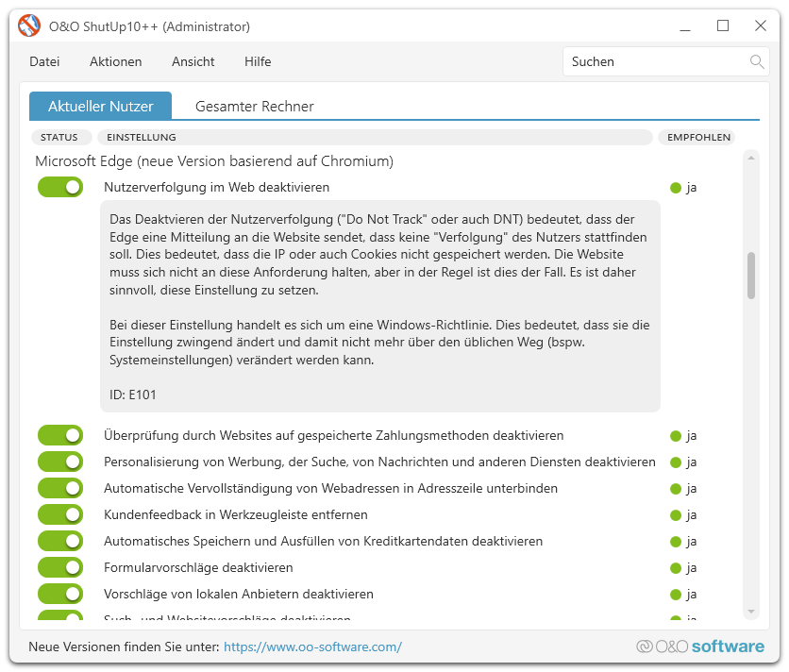The height and width of the screenshot is (672, 789).
Task: Toggle Überprüfung auf gespeicherte Zahlungsmethoden switch
Action: coord(60,435)
